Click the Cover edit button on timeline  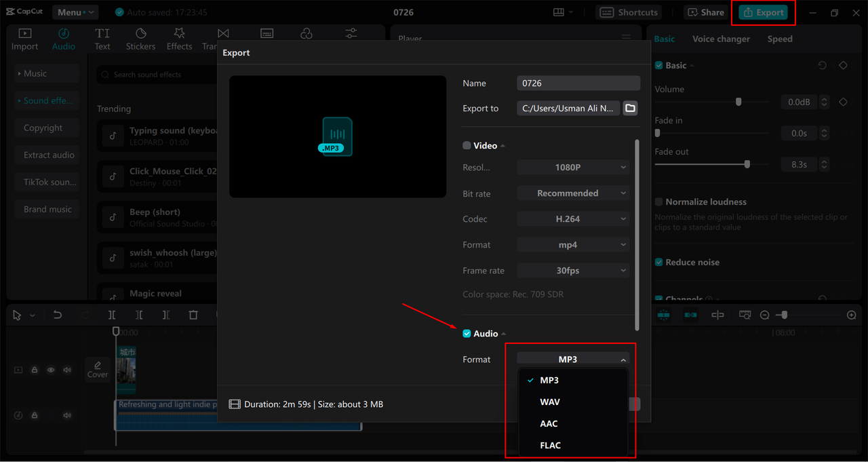[98, 369]
